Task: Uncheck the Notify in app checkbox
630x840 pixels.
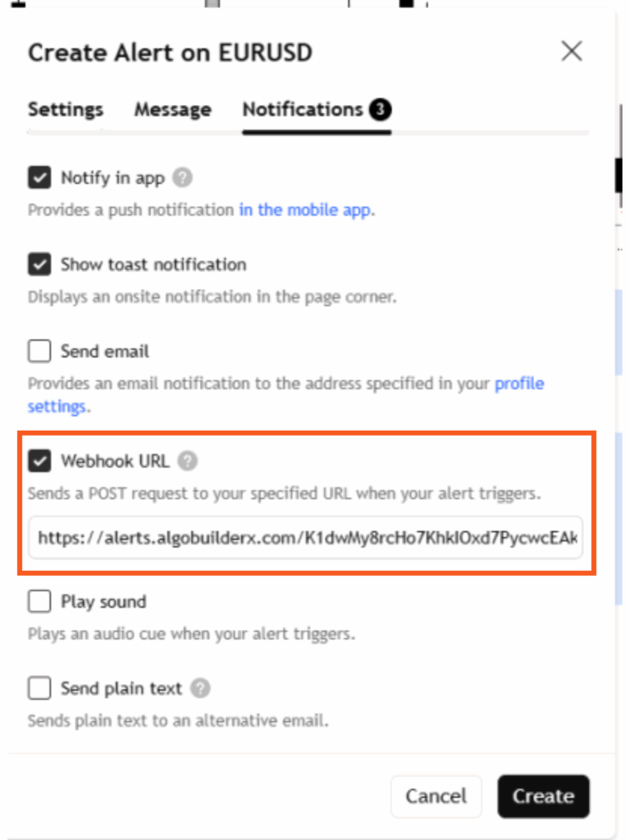Action: (x=39, y=177)
